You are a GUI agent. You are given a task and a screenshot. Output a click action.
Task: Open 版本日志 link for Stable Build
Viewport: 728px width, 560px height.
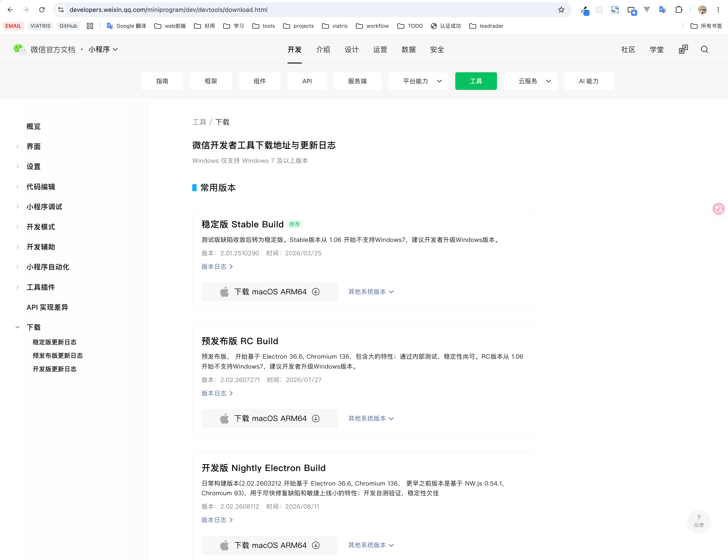[217, 267]
